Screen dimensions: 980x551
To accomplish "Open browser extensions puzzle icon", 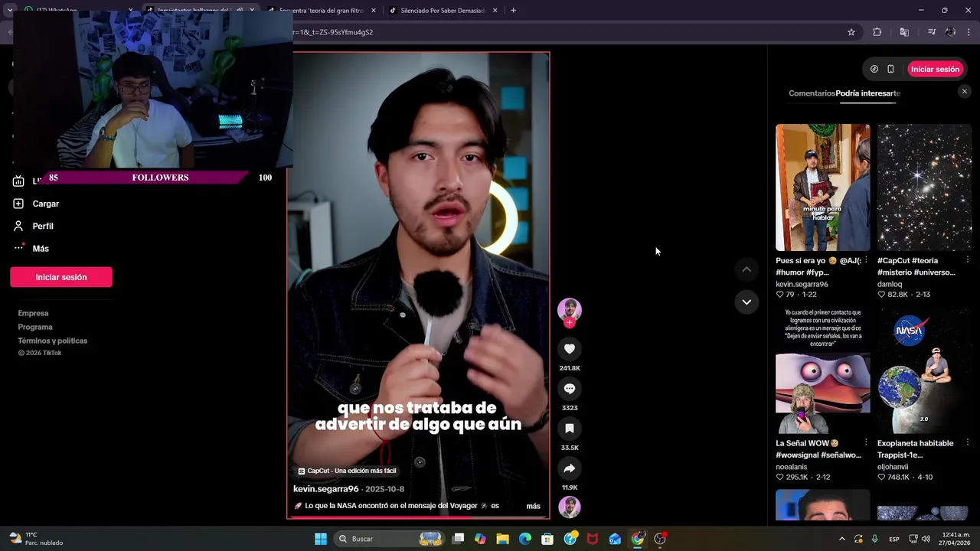I will pyautogui.click(x=877, y=32).
